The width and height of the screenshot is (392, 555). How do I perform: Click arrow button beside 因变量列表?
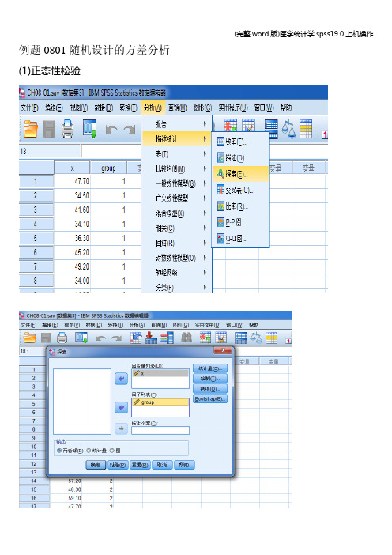point(122,379)
